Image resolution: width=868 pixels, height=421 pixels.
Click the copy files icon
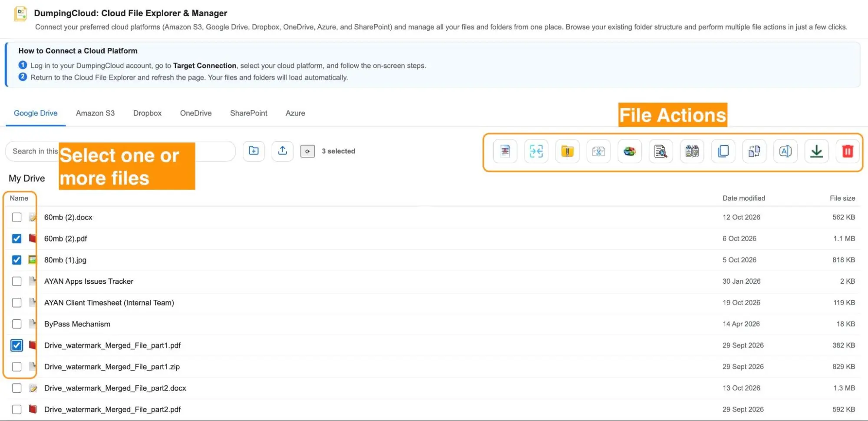[x=723, y=151]
